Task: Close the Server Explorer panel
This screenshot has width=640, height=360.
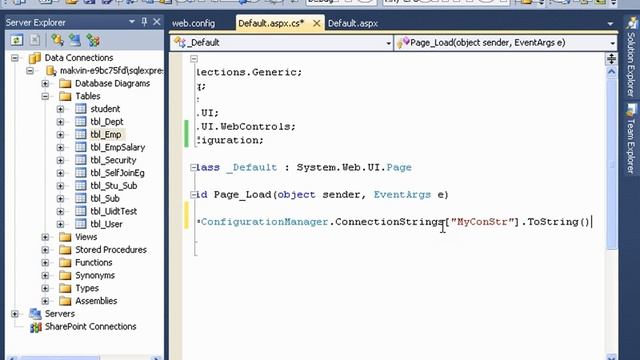Action: pyautogui.click(x=157, y=22)
